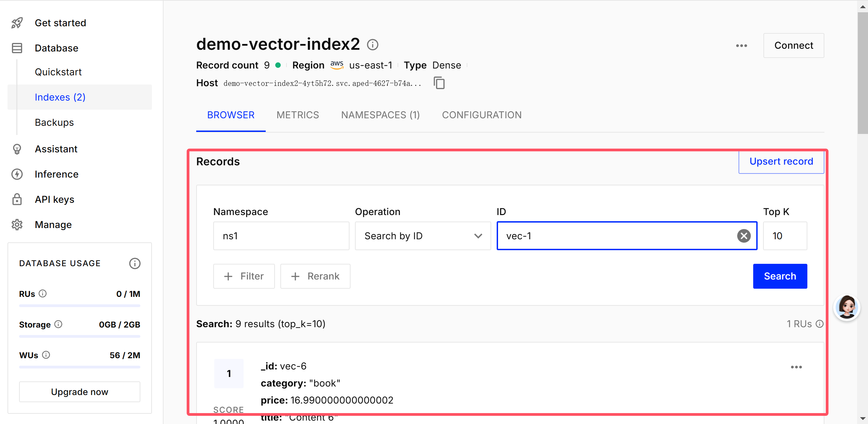The height and width of the screenshot is (424, 868).
Task: Click the RUs info icon beside results
Action: tap(820, 324)
